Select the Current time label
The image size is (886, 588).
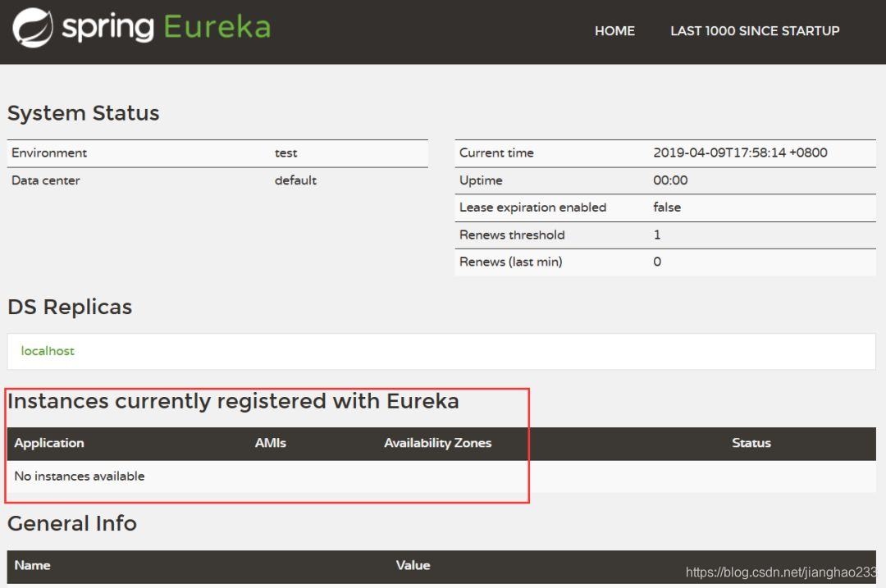point(496,153)
